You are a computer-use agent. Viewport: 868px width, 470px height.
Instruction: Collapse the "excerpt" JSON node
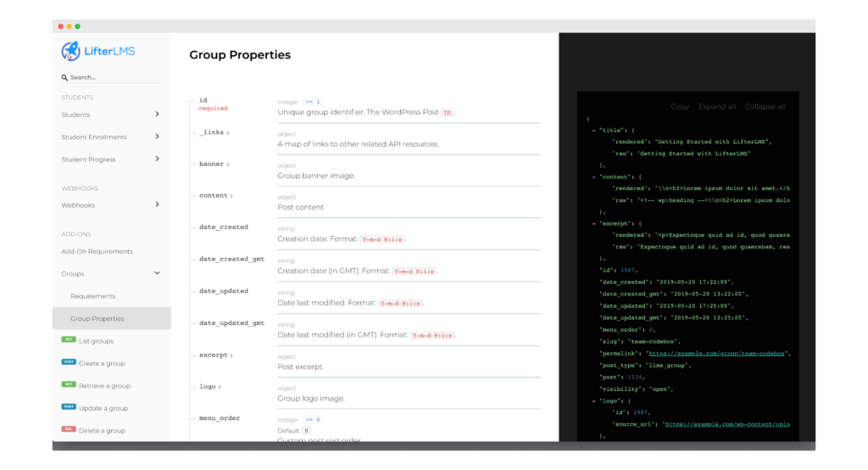pyautogui.click(x=593, y=223)
